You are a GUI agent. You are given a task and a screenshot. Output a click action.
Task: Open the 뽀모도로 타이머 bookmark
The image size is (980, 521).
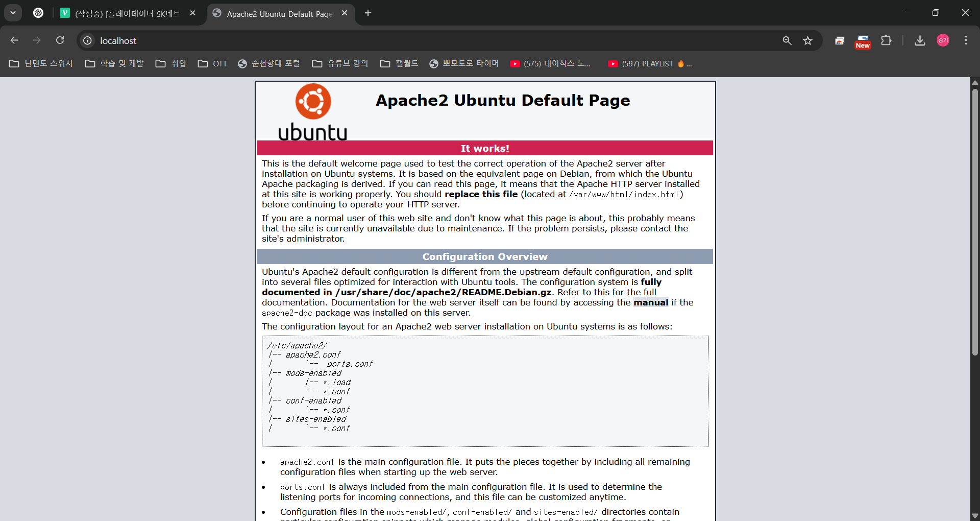click(x=464, y=63)
